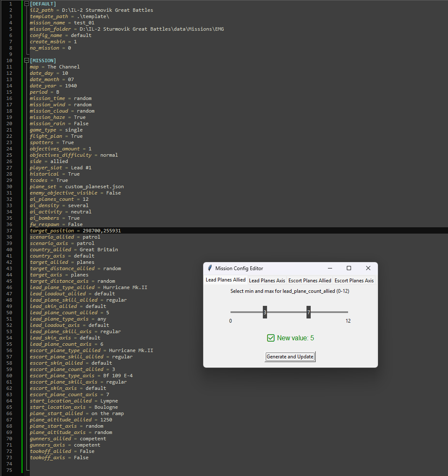Image resolution: width=448 pixels, height=476 pixels.
Task: Open the Escort Planes Axis tab
Action: click(354, 281)
